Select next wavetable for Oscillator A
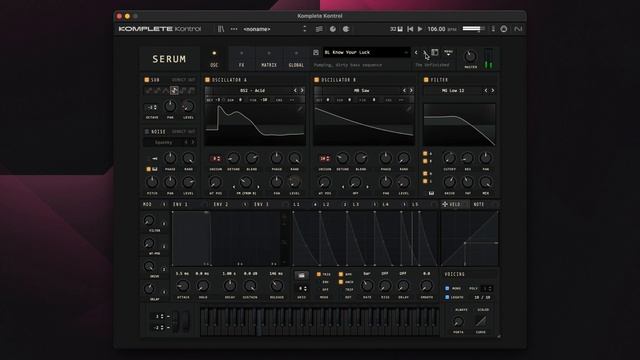Viewport: 640px width, 360px height. (302, 90)
